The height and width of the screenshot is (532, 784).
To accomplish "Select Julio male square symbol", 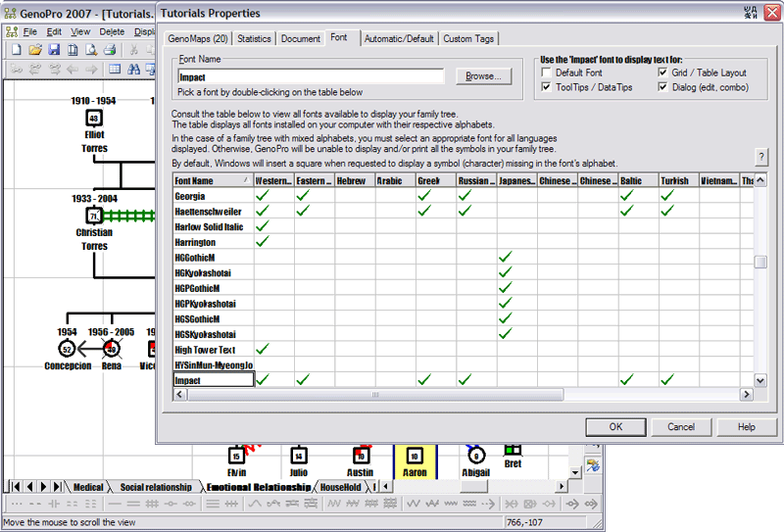I will click(299, 456).
